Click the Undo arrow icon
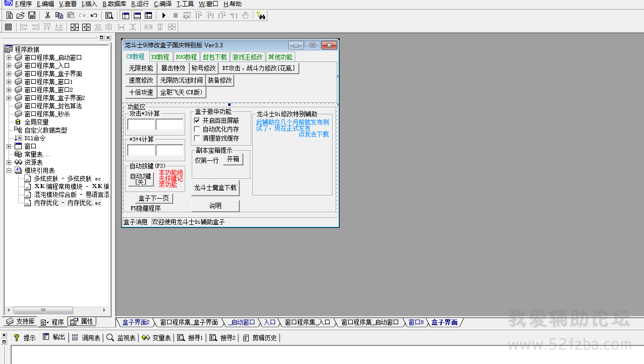 pos(94,16)
